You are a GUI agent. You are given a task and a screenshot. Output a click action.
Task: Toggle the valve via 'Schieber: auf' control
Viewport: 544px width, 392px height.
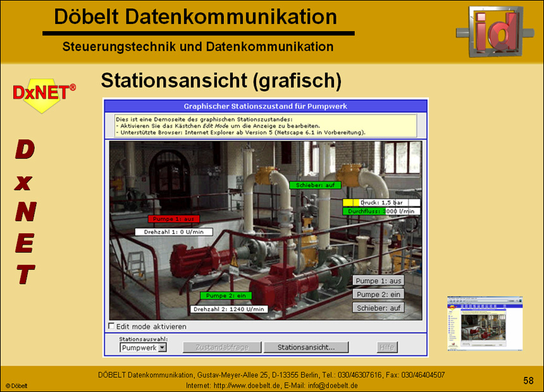378,308
